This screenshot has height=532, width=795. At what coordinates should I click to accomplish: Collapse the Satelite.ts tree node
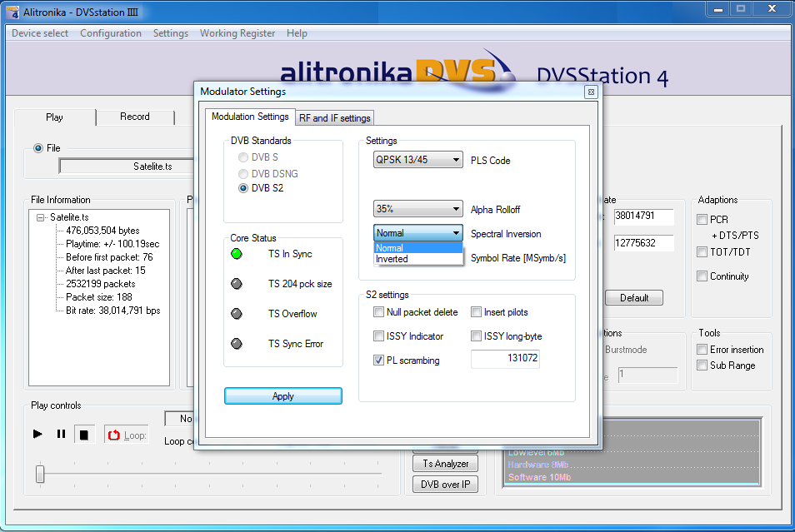[40, 217]
